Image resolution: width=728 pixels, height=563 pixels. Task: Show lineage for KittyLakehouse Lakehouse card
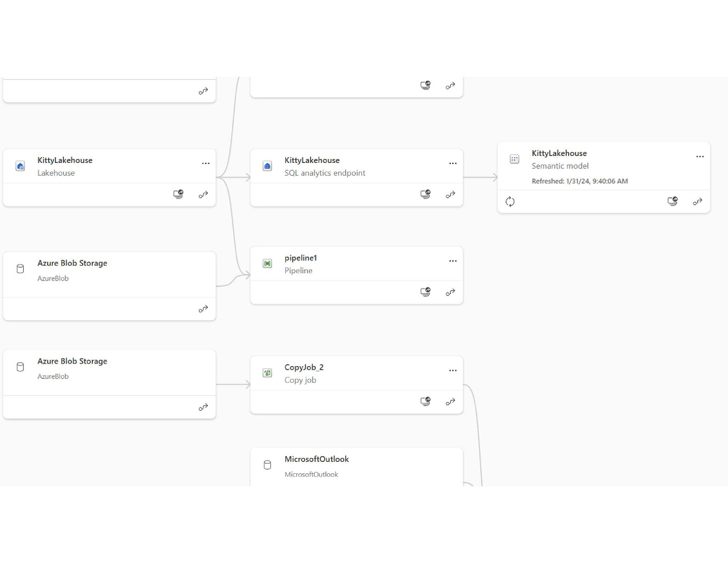203,195
